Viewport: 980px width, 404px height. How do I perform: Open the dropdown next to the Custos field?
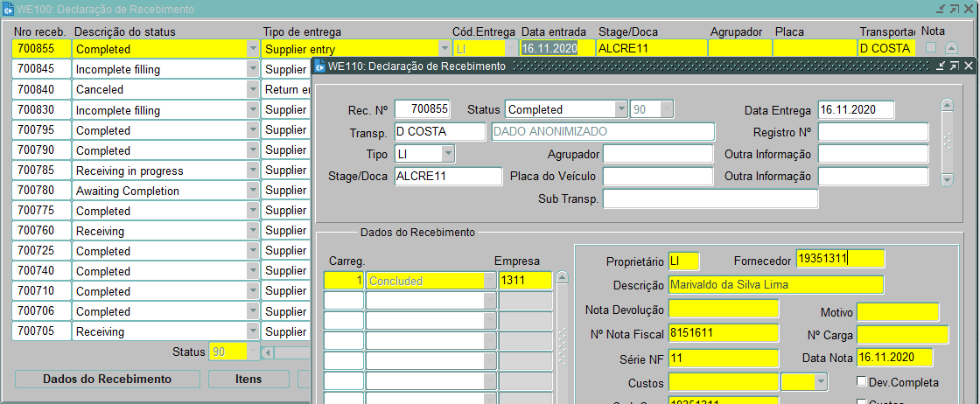[820, 382]
